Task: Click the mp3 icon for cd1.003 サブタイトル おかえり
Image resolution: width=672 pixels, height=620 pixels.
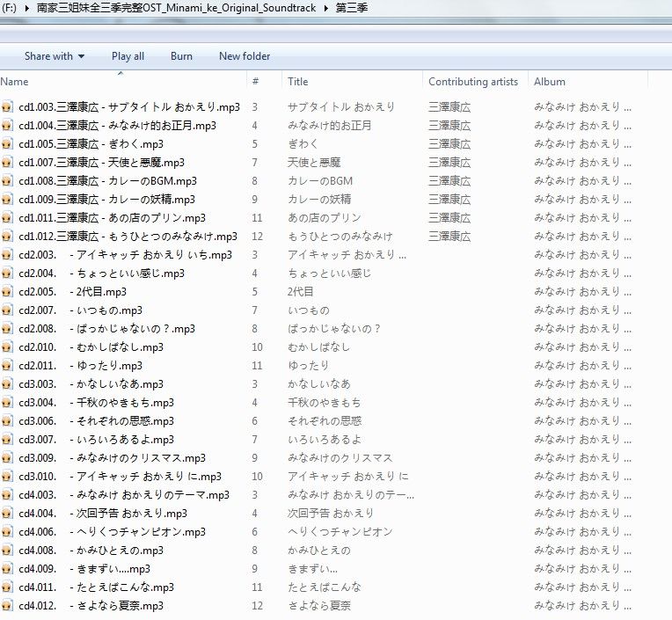Action: pos(8,106)
